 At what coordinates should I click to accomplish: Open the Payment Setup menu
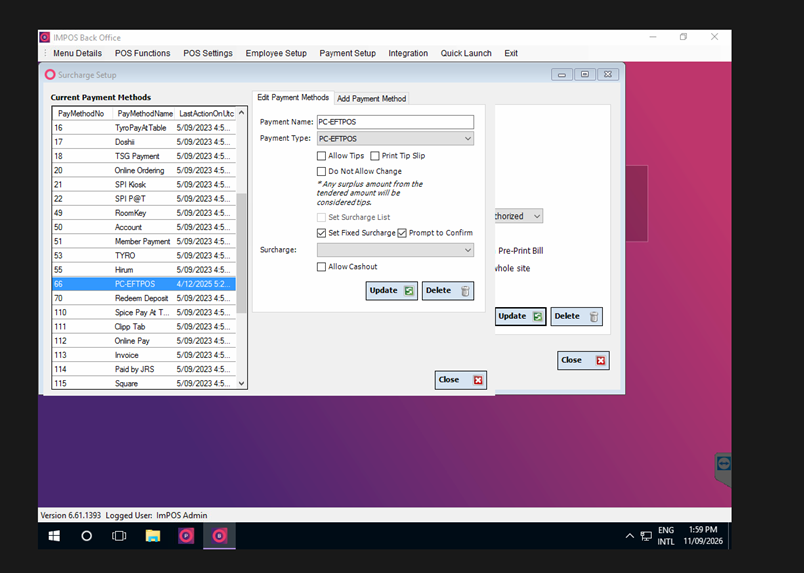pos(347,53)
